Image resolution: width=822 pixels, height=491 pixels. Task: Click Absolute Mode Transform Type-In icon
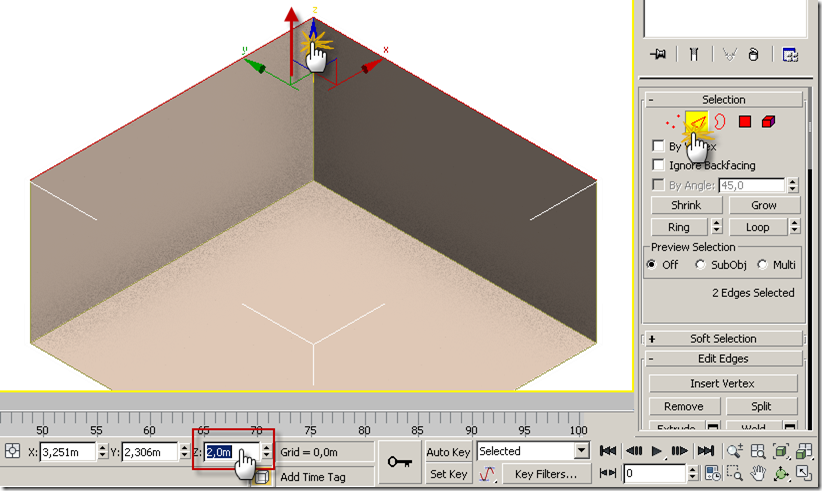12,451
